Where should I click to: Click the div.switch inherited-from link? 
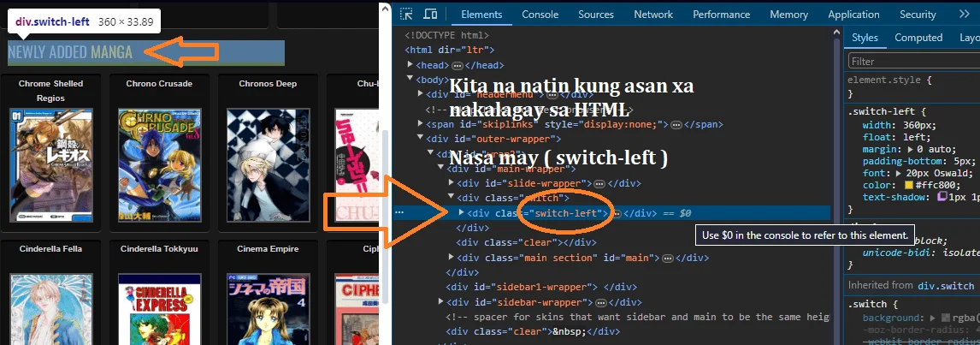click(946, 286)
